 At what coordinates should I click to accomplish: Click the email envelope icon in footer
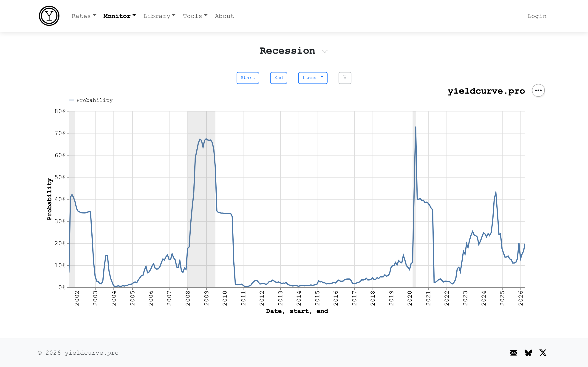coord(513,353)
